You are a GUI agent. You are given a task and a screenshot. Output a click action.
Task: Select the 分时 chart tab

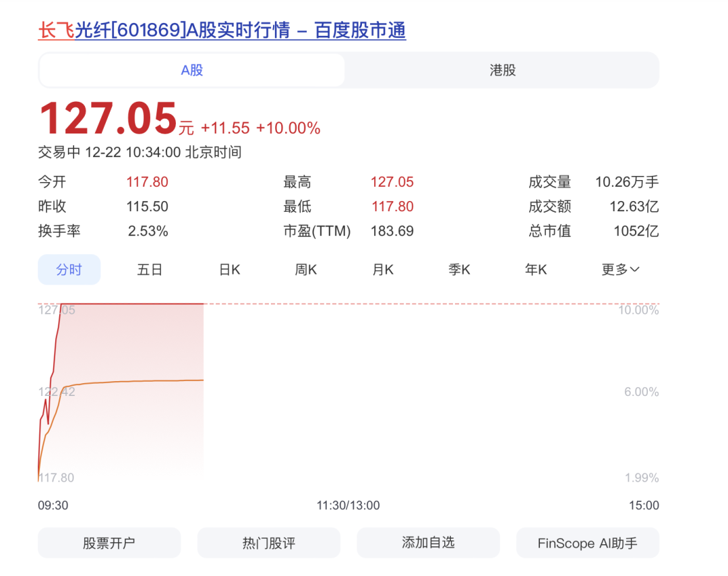tap(69, 269)
